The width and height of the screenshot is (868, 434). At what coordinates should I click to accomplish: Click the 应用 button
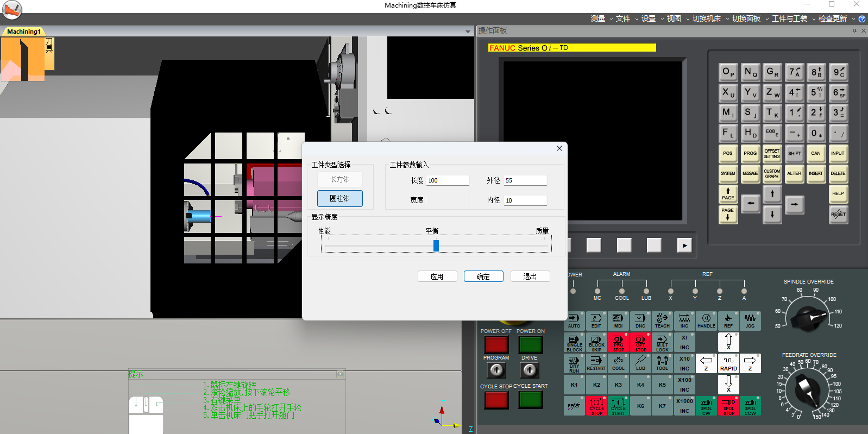click(x=437, y=276)
